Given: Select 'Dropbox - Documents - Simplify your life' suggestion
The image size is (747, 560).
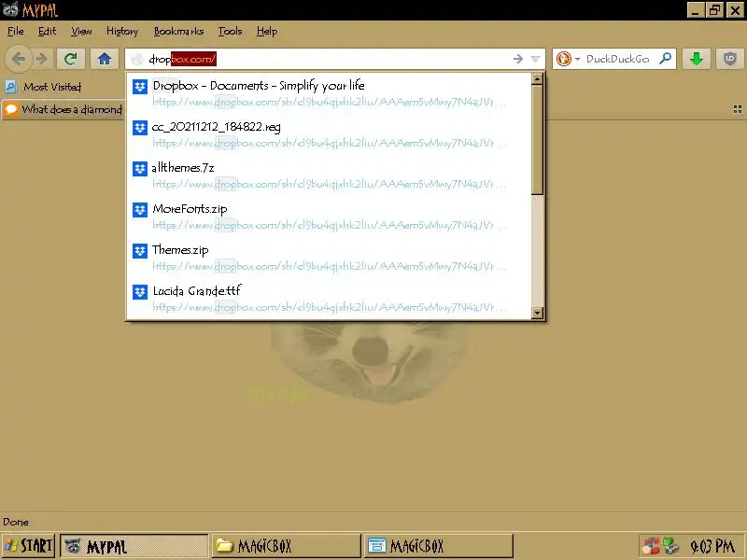Looking at the screenshot, I should (x=329, y=92).
